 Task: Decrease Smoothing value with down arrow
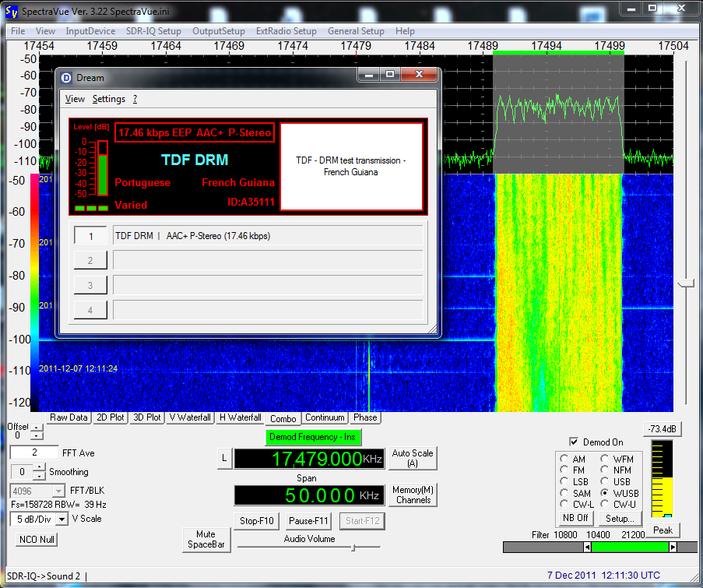[x=39, y=476]
